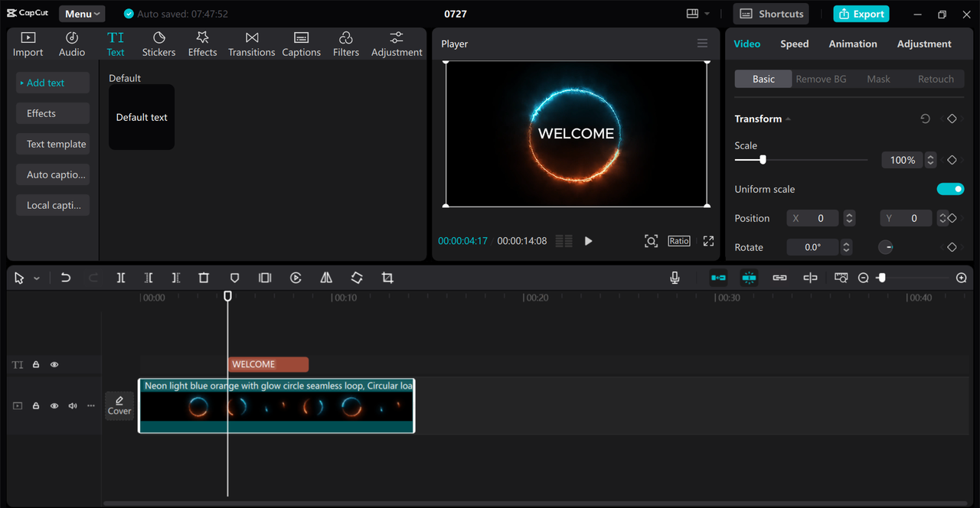980x508 pixels.
Task: Zoom out the timeline
Action: (x=864, y=278)
